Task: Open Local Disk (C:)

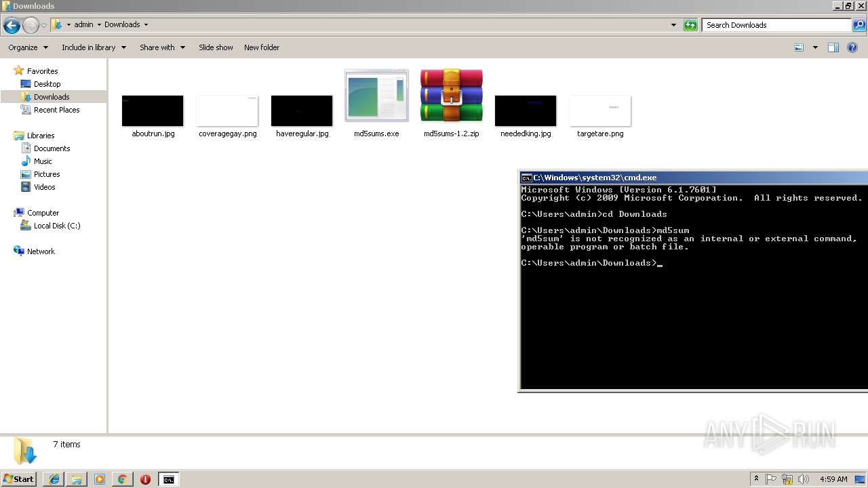Action: point(57,226)
